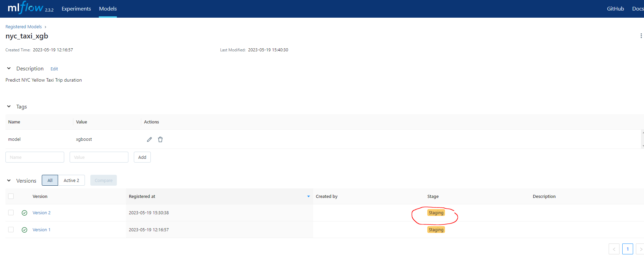This screenshot has width=644, height=269.
Task: Collapse the Versions section
Action: pos(9,181)
